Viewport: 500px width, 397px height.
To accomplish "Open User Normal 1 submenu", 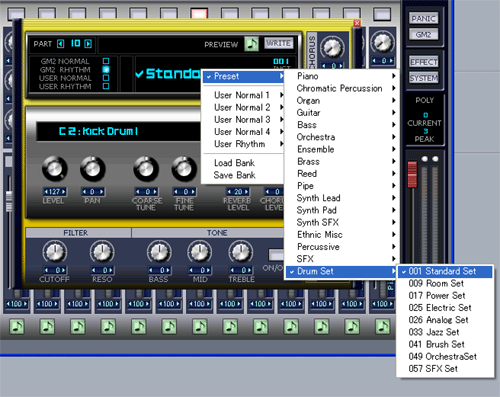I will click(x=244, y=95).
